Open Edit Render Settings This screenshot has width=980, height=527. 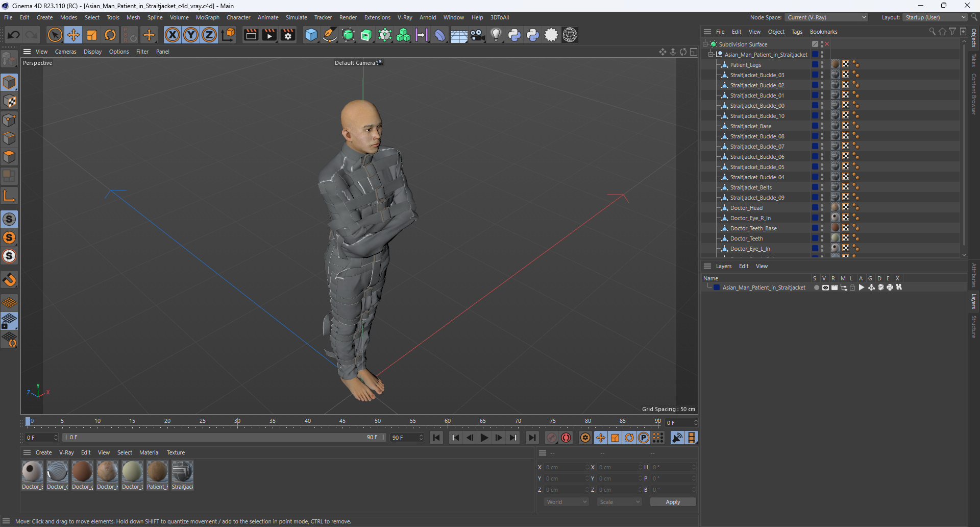288,35
